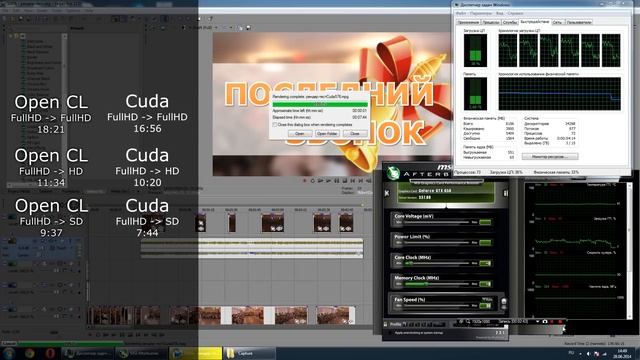640x360 pixels.
Task: Click Close in the rendering complete dialog
Action: [x=355, y=133]
